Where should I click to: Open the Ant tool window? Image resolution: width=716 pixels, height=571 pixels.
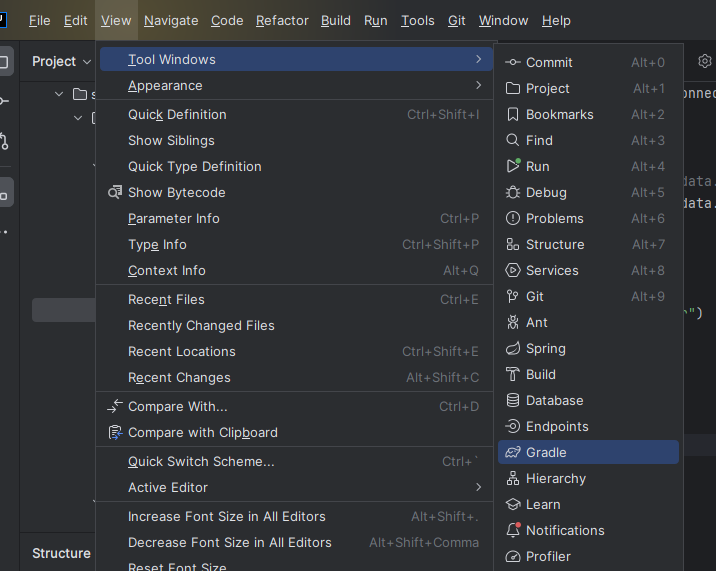588,323
